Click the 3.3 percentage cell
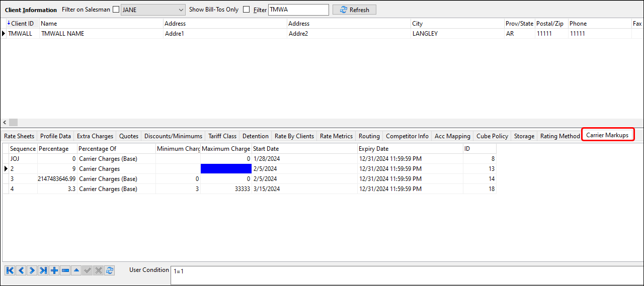Screen dimensions: 644x286 pyautogui.click(x=57, y=189)
